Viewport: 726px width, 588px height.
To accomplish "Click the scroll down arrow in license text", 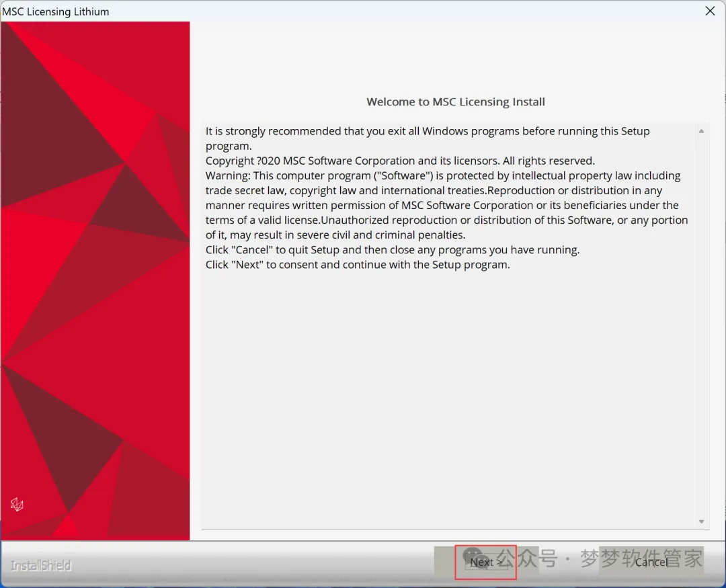I will click(701, 521).
